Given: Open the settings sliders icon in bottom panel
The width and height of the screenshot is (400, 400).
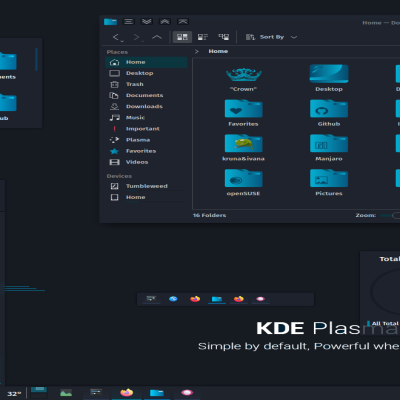Looking at the screenshot, I should click(96, 392).
